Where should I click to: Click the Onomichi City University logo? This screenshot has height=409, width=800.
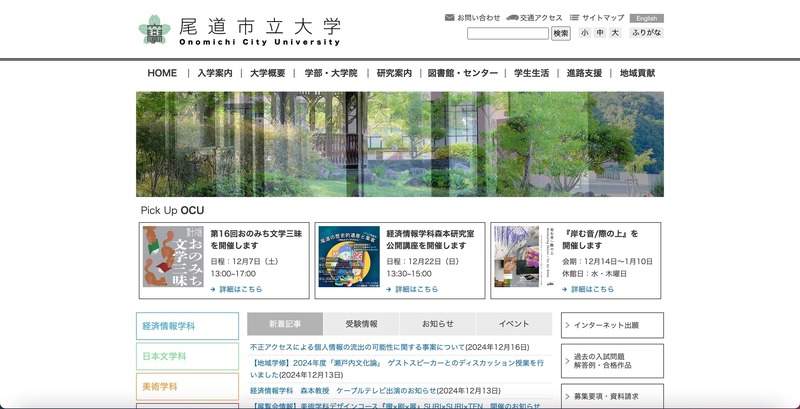click(240, 30)
